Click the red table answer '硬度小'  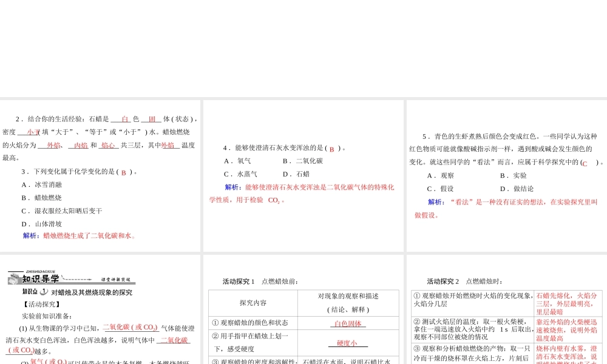point(347,343)
